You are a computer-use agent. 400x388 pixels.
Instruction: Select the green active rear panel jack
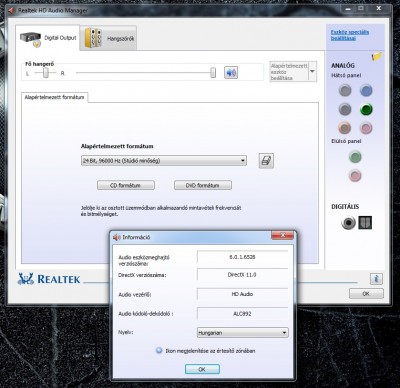coord(366,109)
